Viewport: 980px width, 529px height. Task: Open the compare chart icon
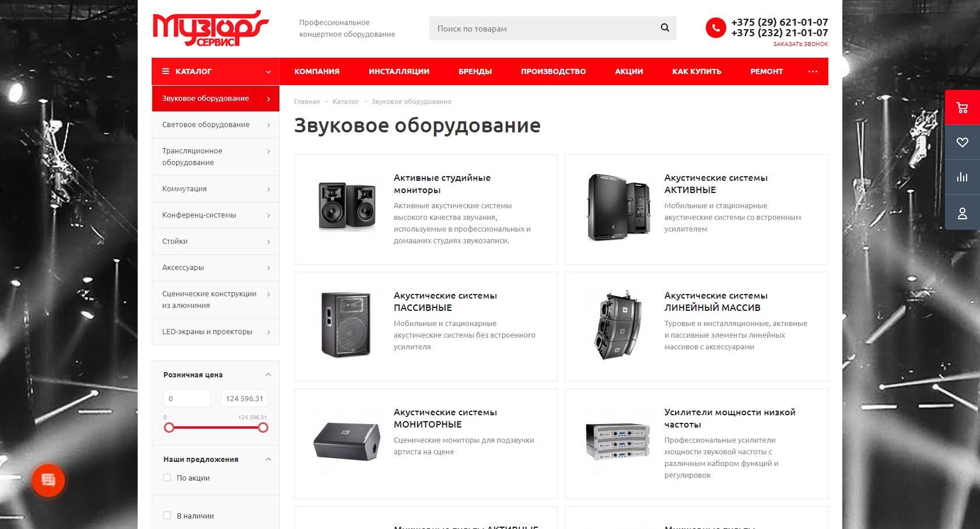[x=962, y=177]
